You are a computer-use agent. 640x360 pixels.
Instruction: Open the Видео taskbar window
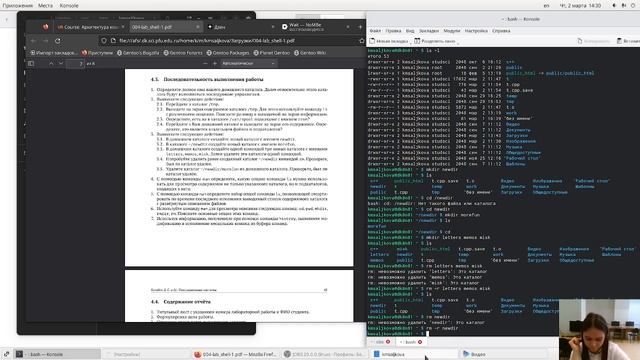(x=503, y=354)
